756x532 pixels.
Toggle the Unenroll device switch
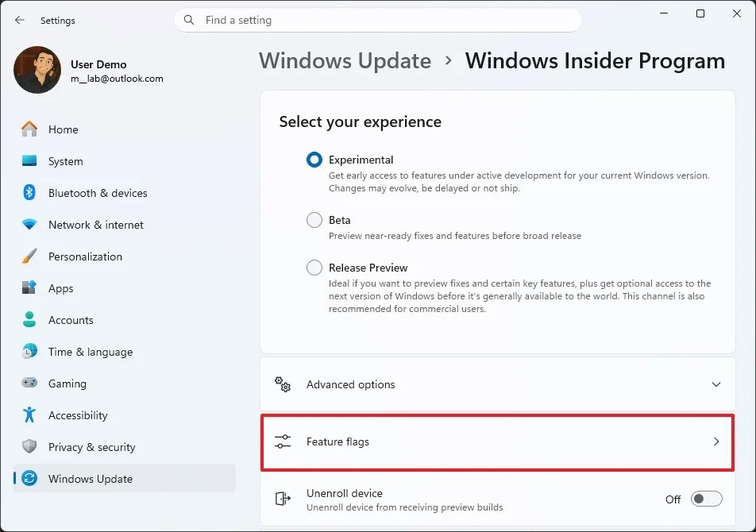[x=706, y=499]
